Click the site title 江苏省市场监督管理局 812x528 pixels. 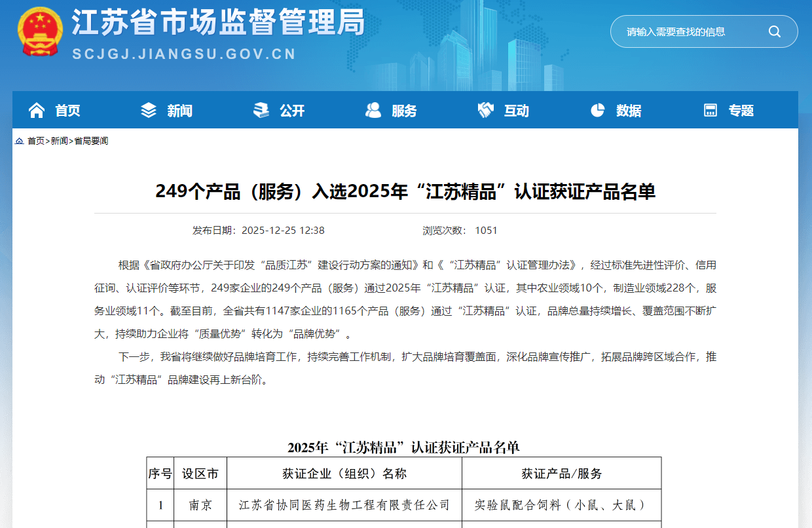click(217, 24)
